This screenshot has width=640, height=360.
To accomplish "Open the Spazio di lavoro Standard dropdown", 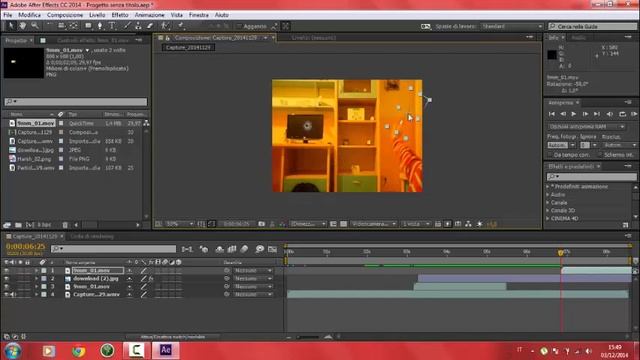I will (x=512, y=26).
